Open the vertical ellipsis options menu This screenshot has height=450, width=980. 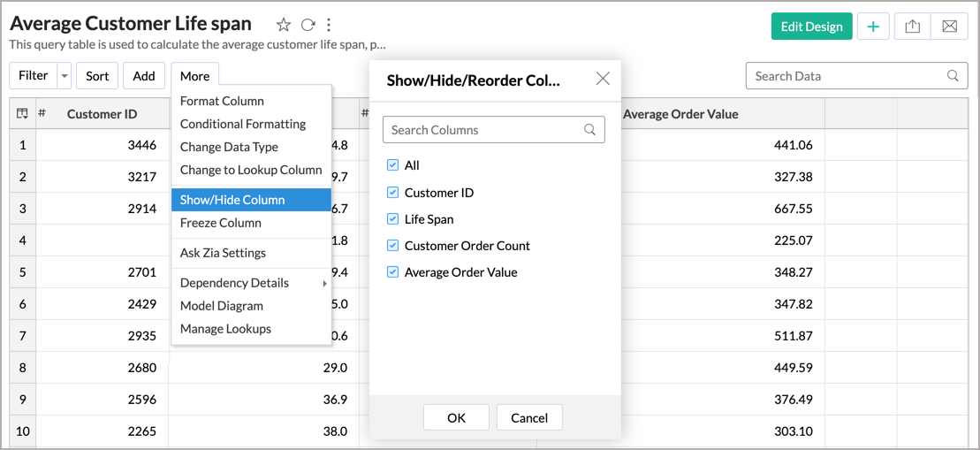coord(329,25)
